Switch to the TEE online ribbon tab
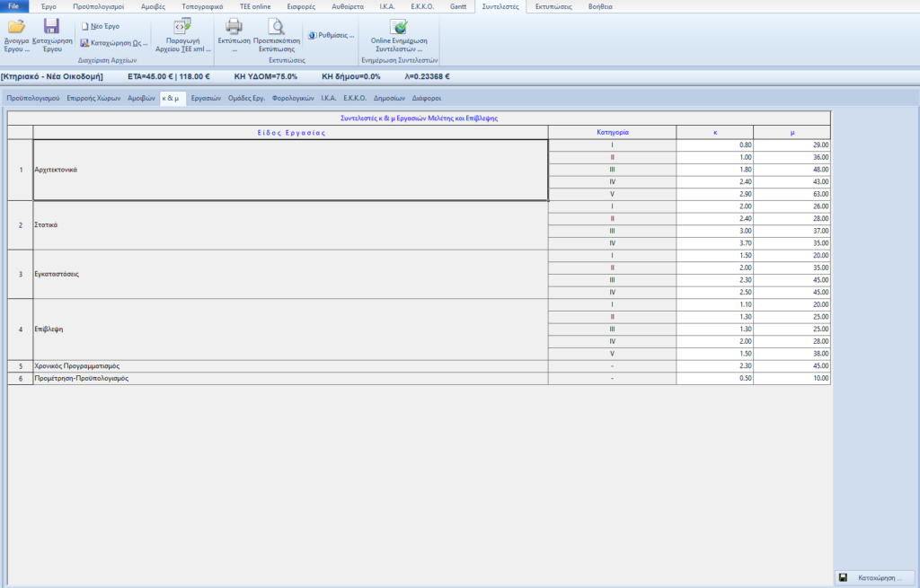The image size is (920, 588). pos(254,6)
